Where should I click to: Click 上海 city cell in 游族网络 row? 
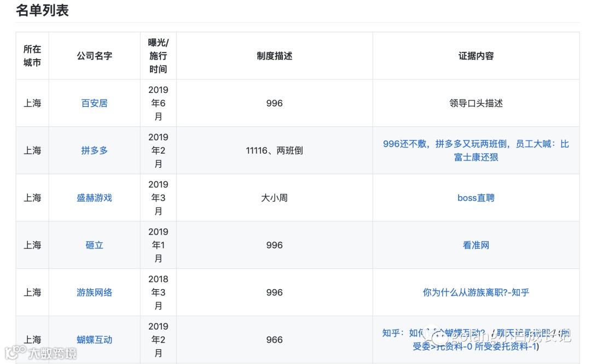click(x=32, y=292)
